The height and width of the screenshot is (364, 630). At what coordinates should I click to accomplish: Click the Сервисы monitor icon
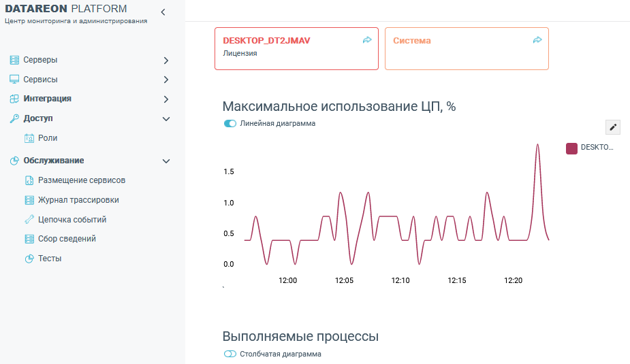(14, 80)
